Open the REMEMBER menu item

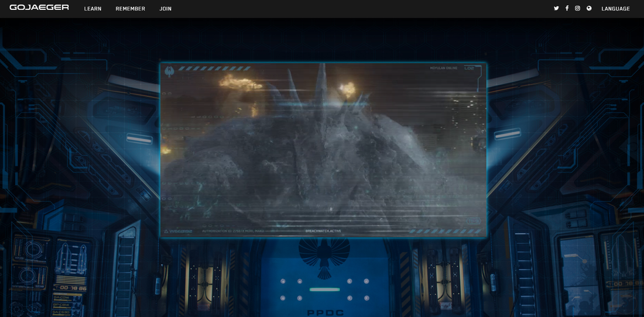click(130, 9)
